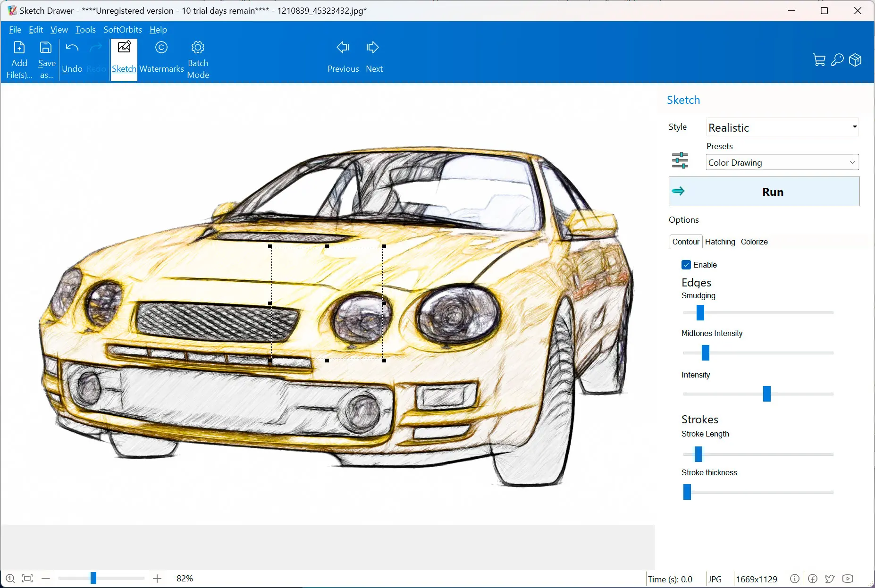The width and height of the screenshot is (875, 588).
Task: Click the fit-to-window zoom icon
Action: tap(27, 578)
